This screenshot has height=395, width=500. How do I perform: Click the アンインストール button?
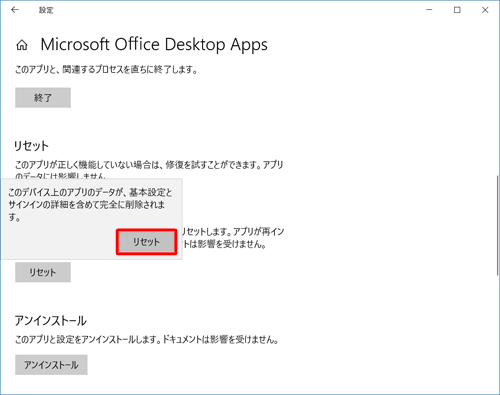(51, 365)
